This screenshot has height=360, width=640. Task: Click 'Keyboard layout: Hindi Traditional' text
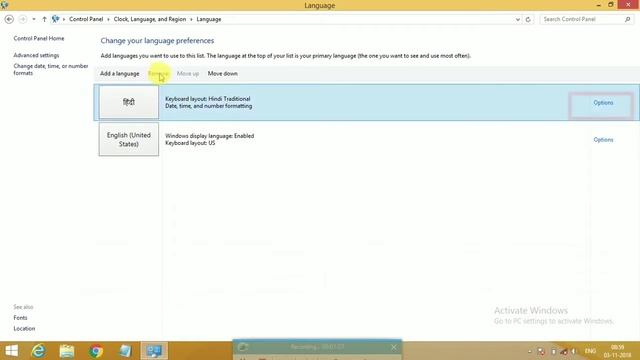click(x=208, y=99)
